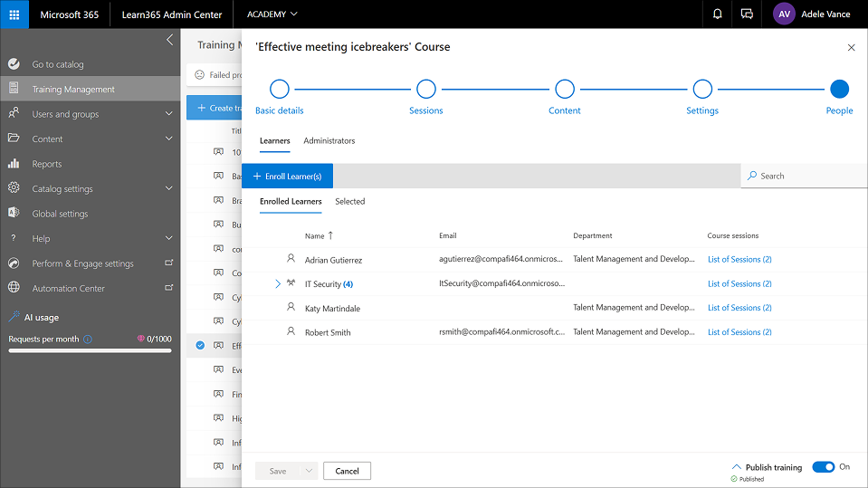The width and height of the screenshot is (868, 488).
Task: Open the feedback chat icon in header
Action: (747, 14)
